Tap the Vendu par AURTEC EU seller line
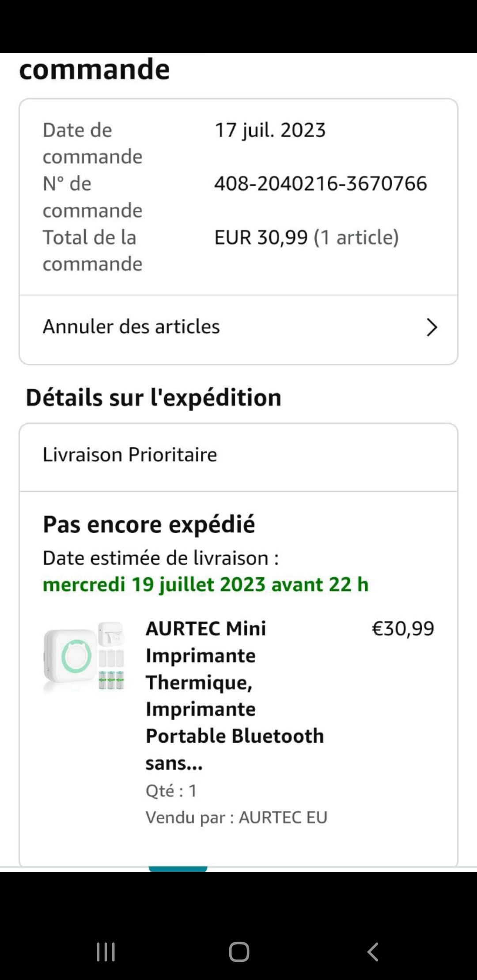 (x=236, y=818)
